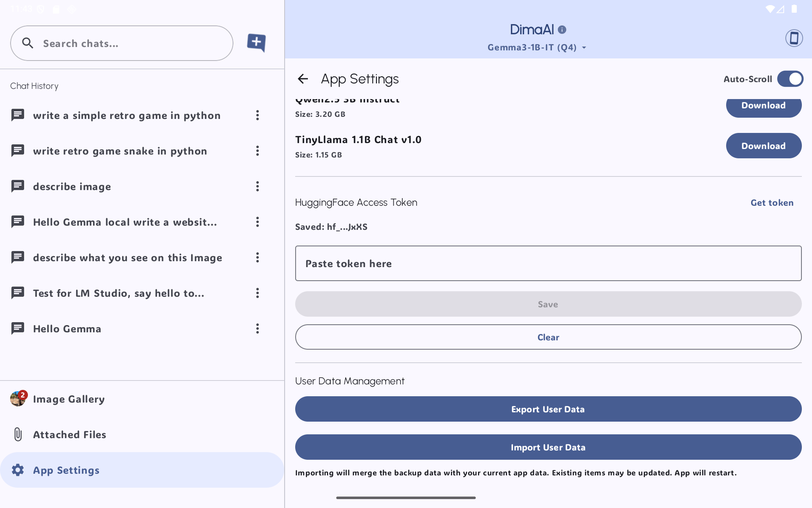Start a new chat with plus icon

[x=256, y=42]
